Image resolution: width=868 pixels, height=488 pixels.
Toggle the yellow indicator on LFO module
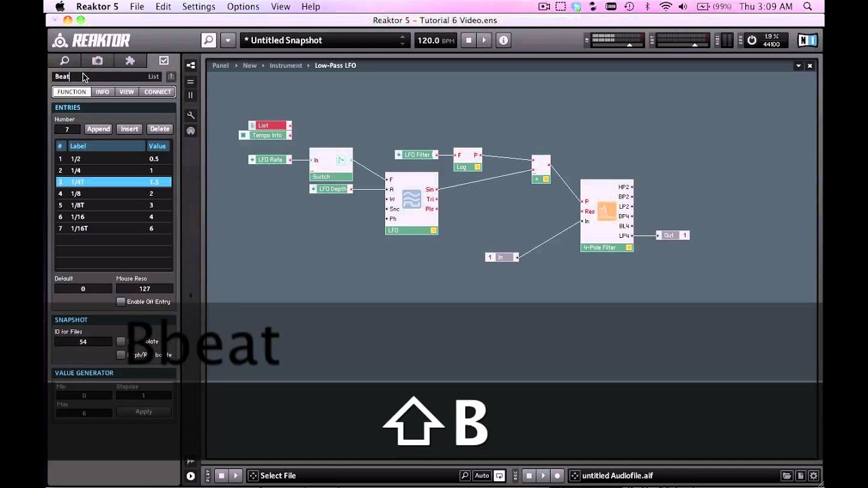coord(433,230)
